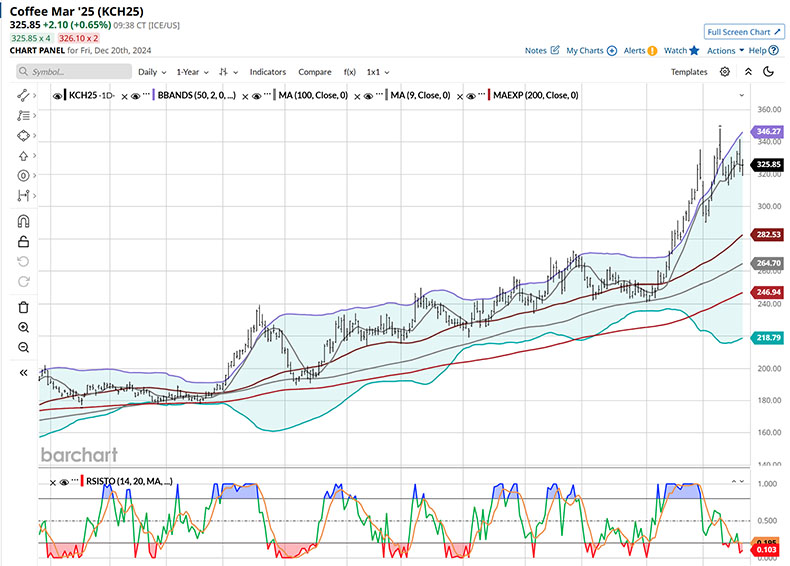Open the Compare menu

coord(314,72)
